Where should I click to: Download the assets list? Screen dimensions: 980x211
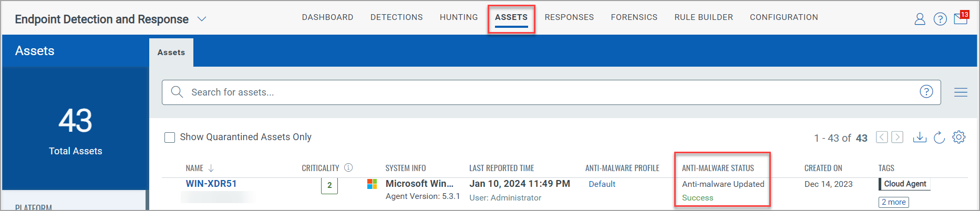[920, 137]
